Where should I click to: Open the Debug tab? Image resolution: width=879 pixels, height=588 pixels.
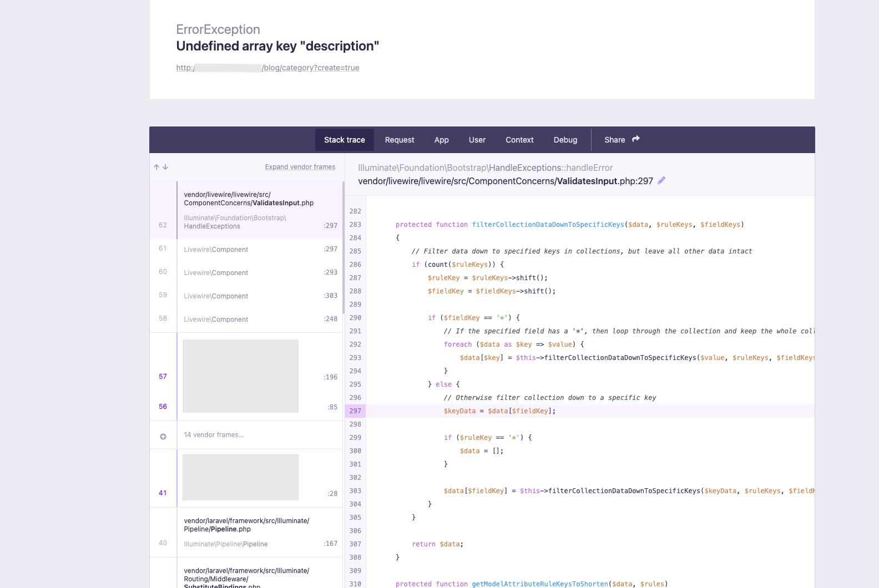pos(565,140)
